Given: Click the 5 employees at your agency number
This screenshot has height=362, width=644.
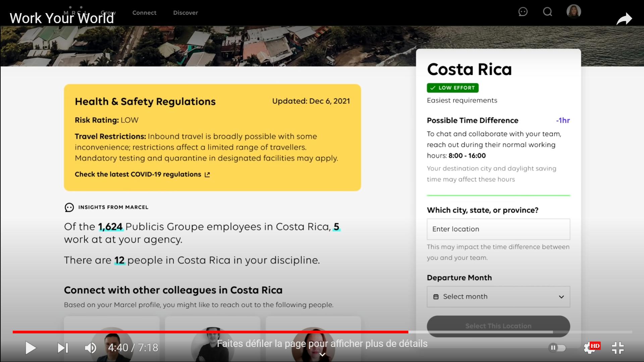Looking at the screenshot, I should tap(336, 227).
